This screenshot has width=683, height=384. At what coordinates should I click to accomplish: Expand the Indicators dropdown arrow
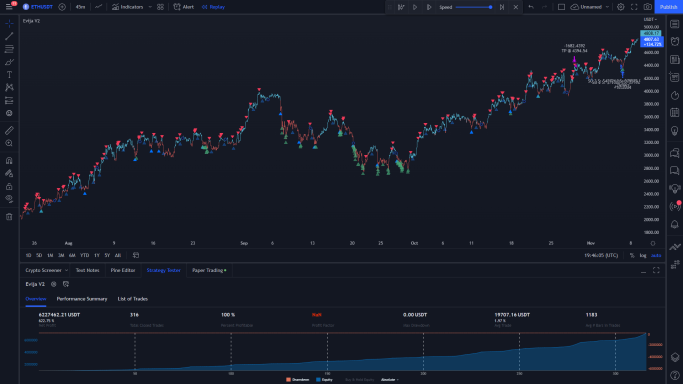pos(150,7)
